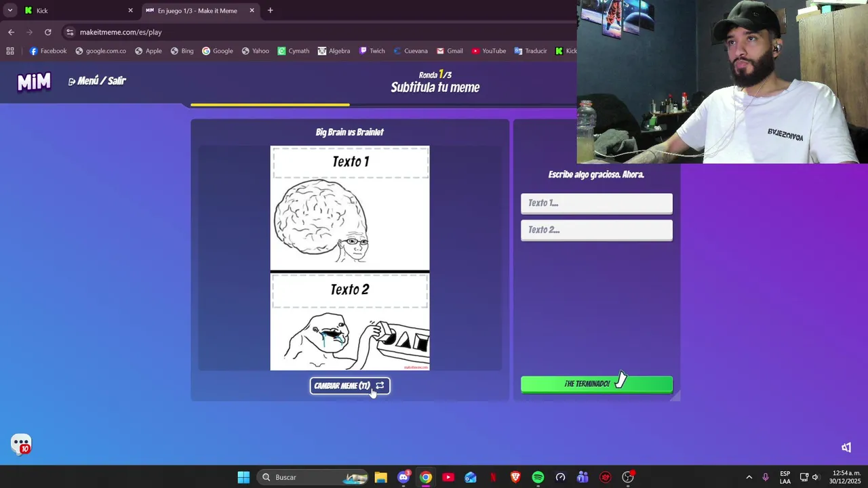Open the Facebook bookmark
Viewport: 868px width, 488px height.
47,51
